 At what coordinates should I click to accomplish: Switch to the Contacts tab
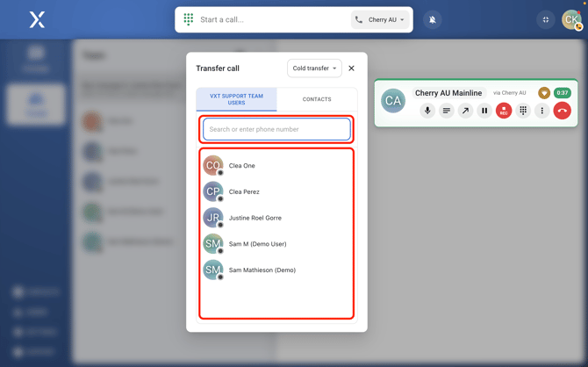coord(317,99)
